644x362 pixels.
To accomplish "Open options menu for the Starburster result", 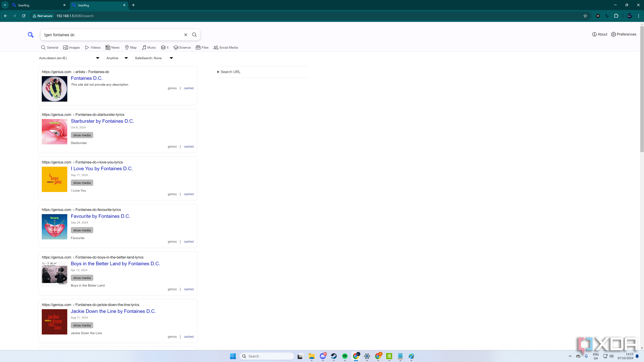I will click(180, 147).
